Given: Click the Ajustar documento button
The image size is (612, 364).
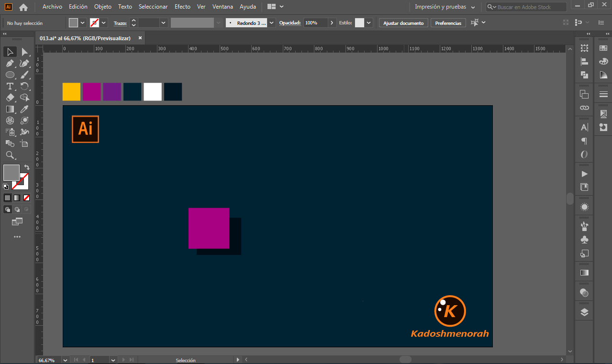Looking at the screenshot, I should 403,23.
